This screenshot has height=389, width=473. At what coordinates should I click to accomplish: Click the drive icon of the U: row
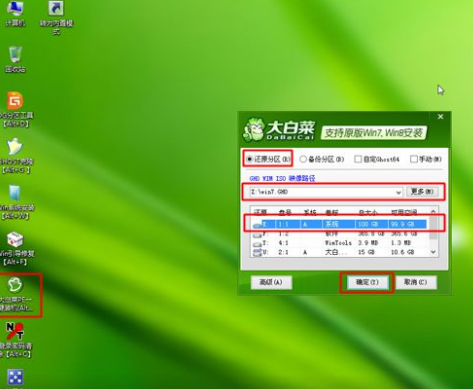(257, 252)
